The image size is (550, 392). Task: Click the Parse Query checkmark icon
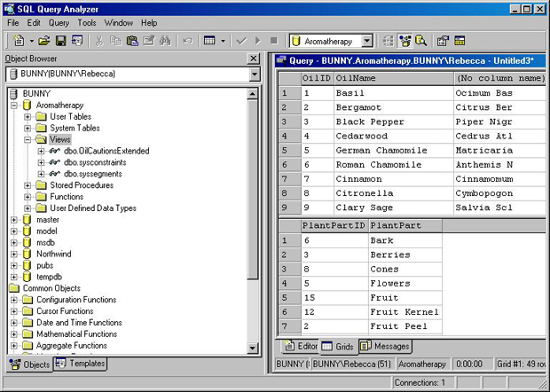click(x=241, y=41)
